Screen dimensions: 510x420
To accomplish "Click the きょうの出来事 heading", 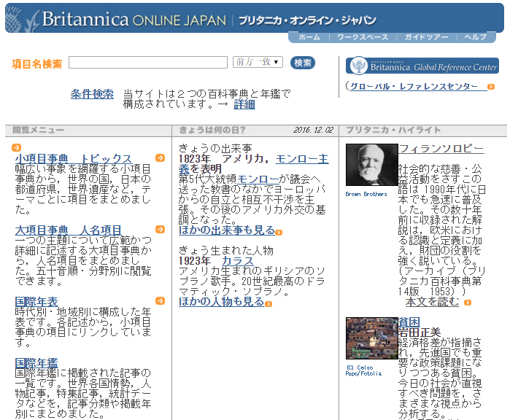I will pos(215,149).
